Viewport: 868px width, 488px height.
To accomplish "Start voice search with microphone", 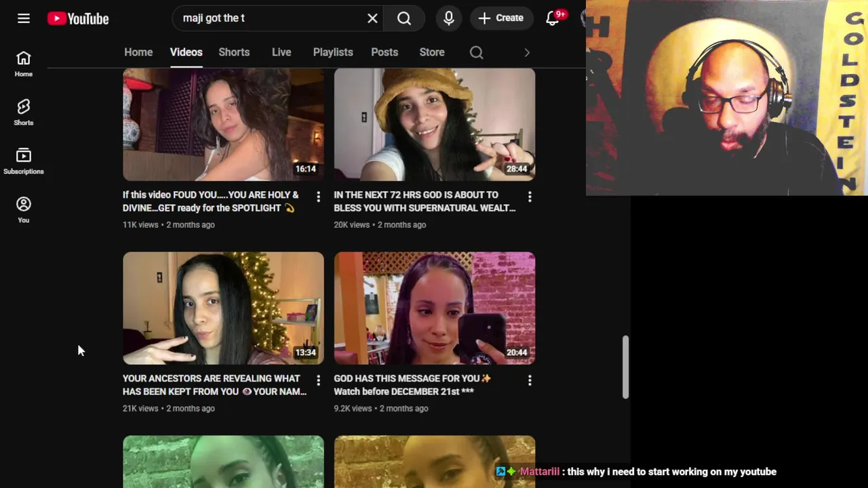I will [449, 18].
